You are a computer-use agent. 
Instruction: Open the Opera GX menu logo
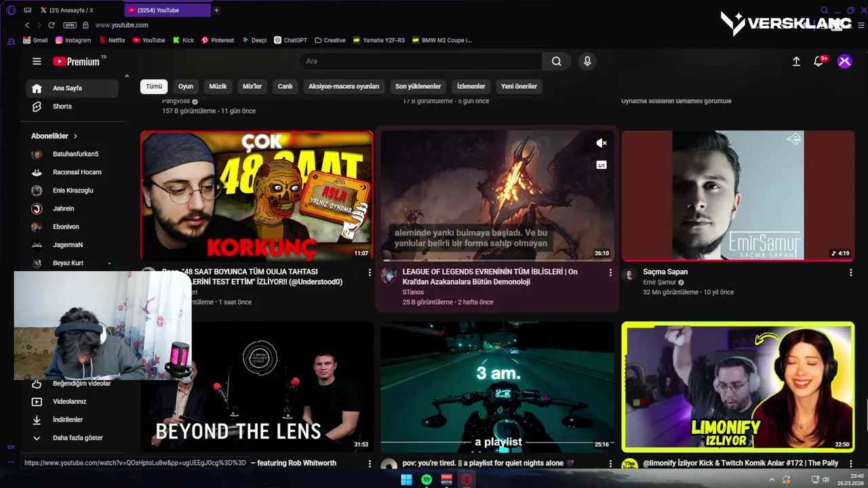[x=11, y=10]
